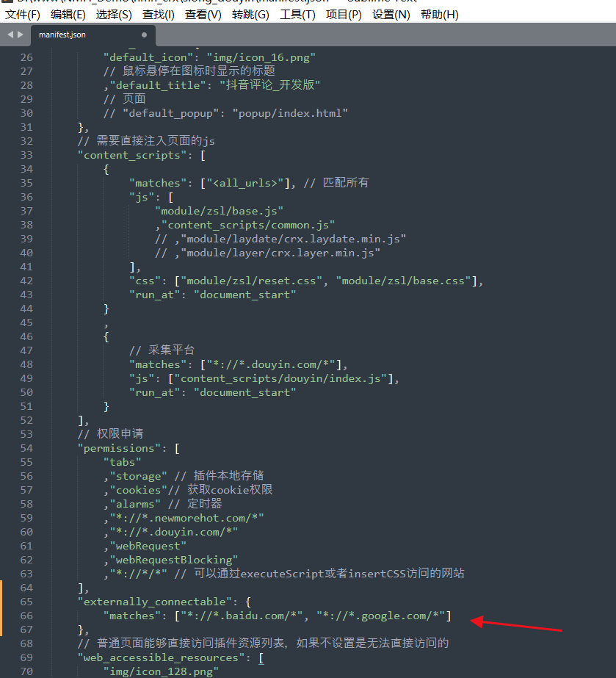Screen dimensions: 616x678
Task: Click "module/zsl/base.js" string
Action: 220,211
